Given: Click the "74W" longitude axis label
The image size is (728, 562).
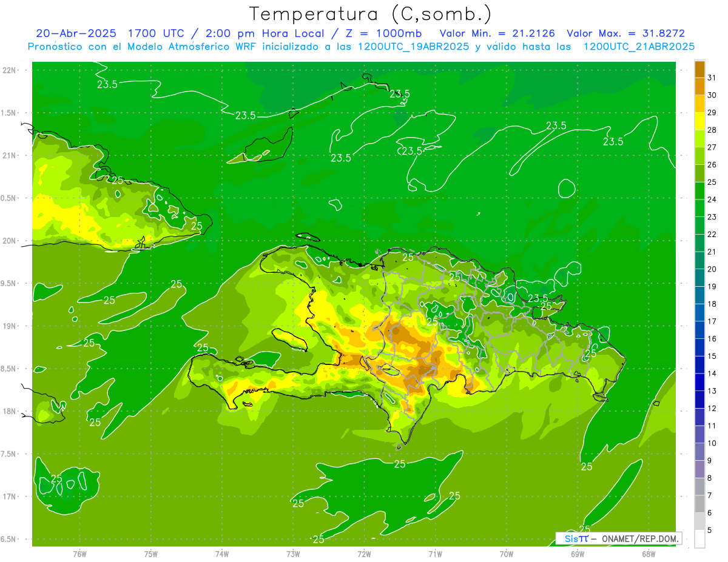Looking at the screenshot, I should click(x=222, y=554).
